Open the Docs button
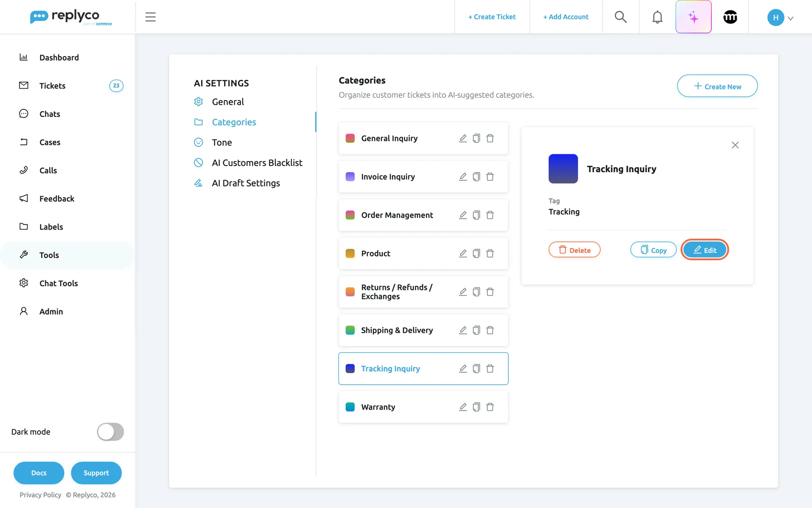This screenshot has height=508, width=812. 39,473
